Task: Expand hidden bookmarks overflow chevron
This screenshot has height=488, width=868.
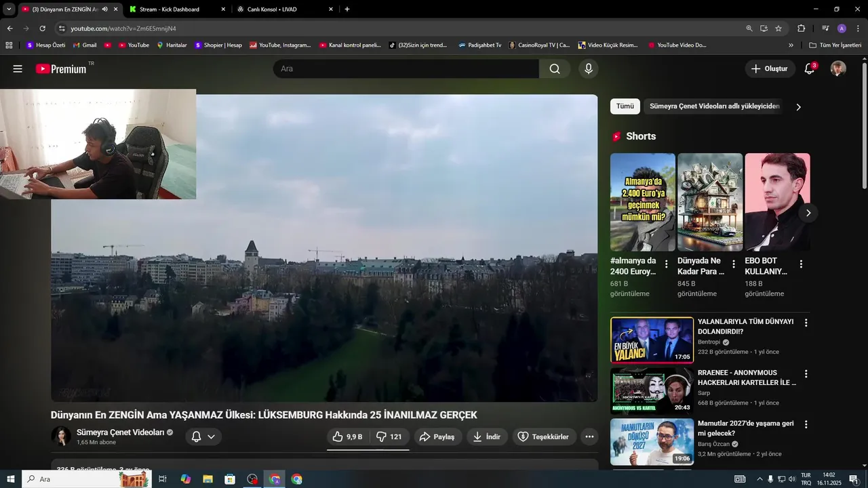Action: coord(791,45)
